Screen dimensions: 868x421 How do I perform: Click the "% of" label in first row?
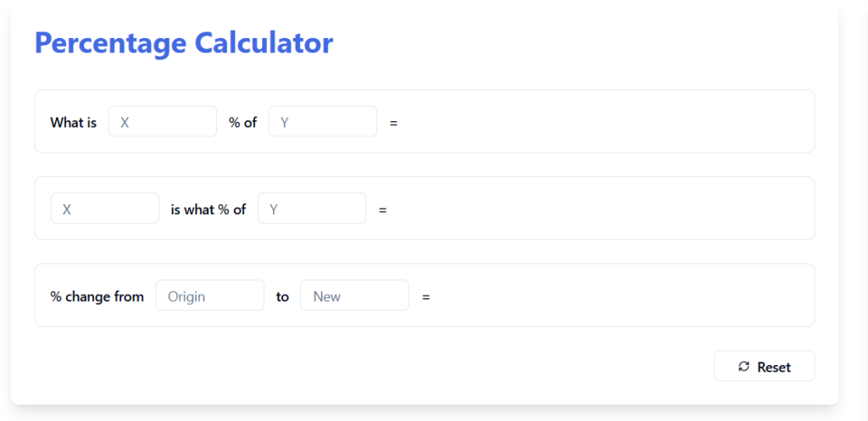click(242, 122)
